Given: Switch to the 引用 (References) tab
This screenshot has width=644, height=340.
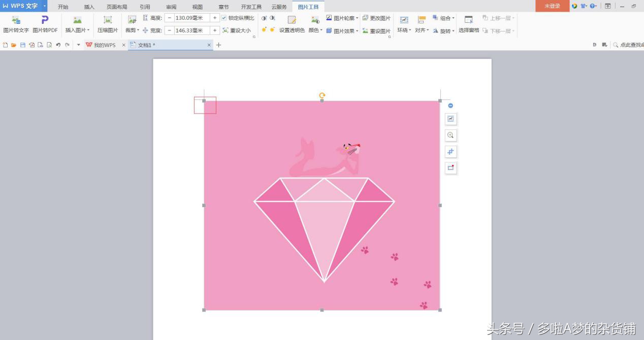Looking at the screenshot, I should click(x=145, y=7).
